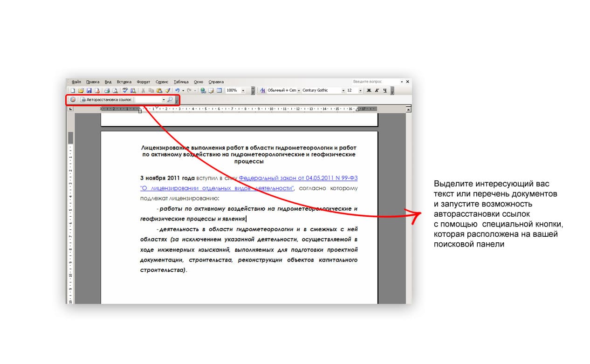Click the Print icon in the toolbar
Screen dimensions: 590x364
[x=107, y=90]
